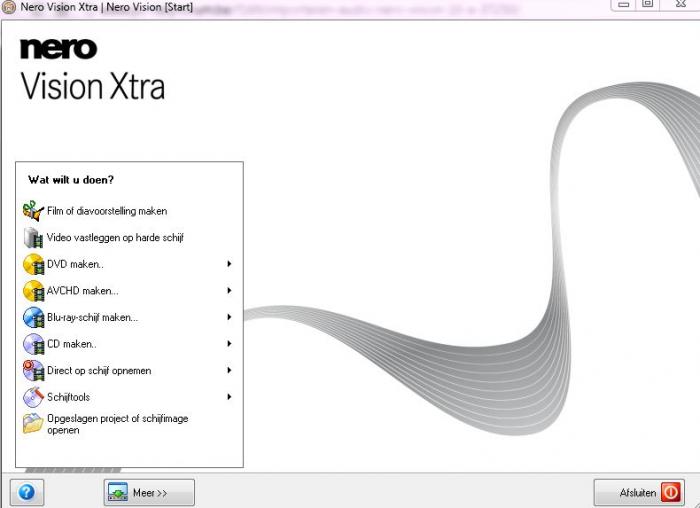Expand Direct op schijf opnemen arrow
Image resolution: width=700 pixels, height=508 pixels.
(x=229, y=370)
